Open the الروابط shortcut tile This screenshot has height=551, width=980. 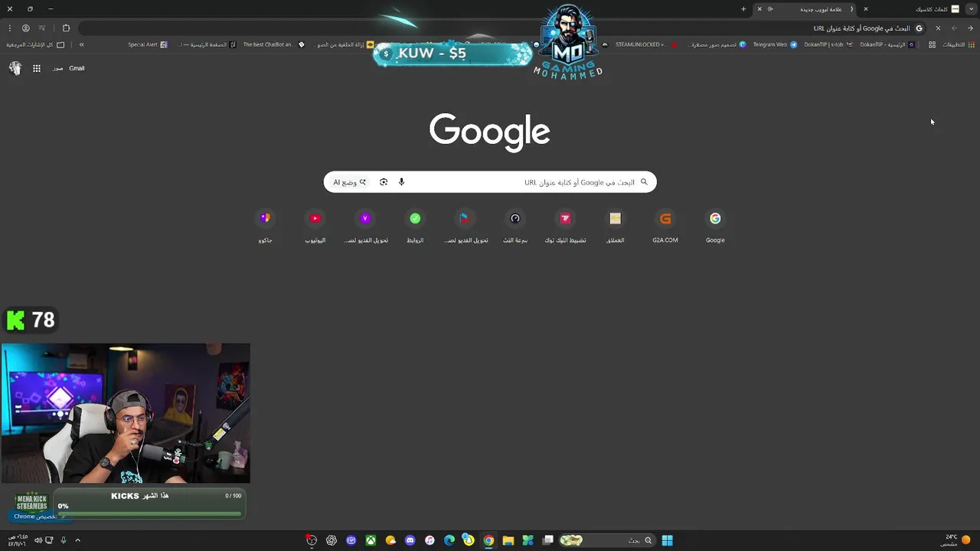(x=415, y=227)
